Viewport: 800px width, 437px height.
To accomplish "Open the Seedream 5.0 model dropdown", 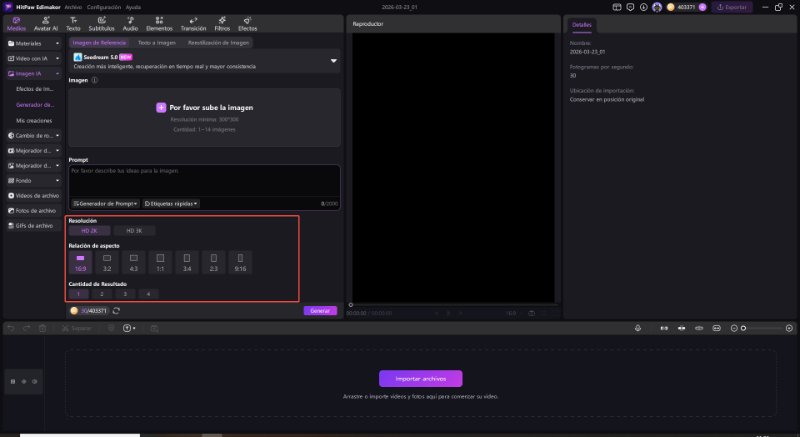I will [x=334, y=61].
